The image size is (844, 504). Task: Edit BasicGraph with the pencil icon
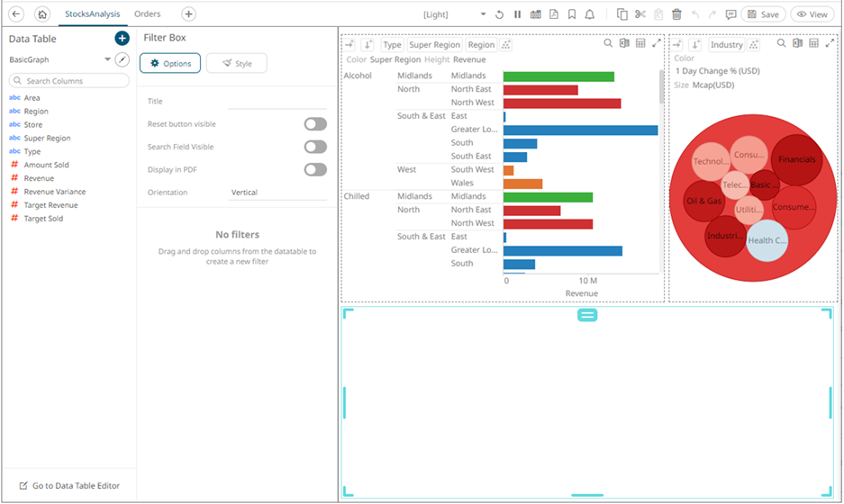(123, 59)
